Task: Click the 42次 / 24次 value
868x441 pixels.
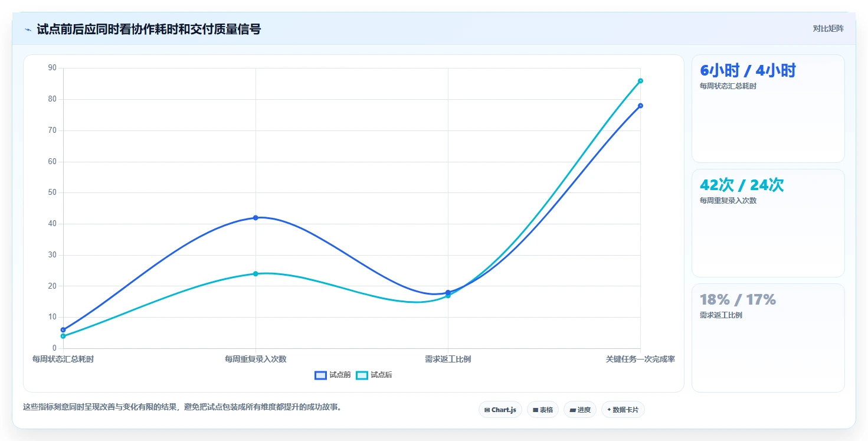Action: point(742,185)
